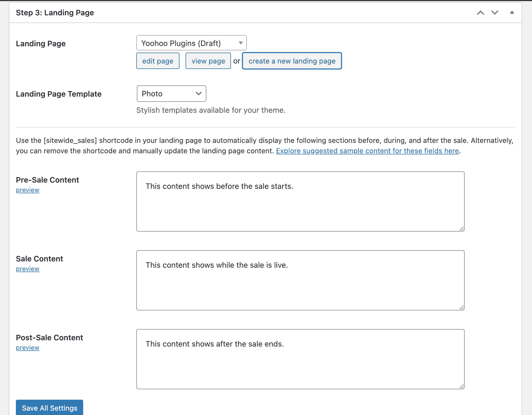
Task: Open the Yoohoo Plugins (Draft) page dropdown
Action: tap(192, 43)
